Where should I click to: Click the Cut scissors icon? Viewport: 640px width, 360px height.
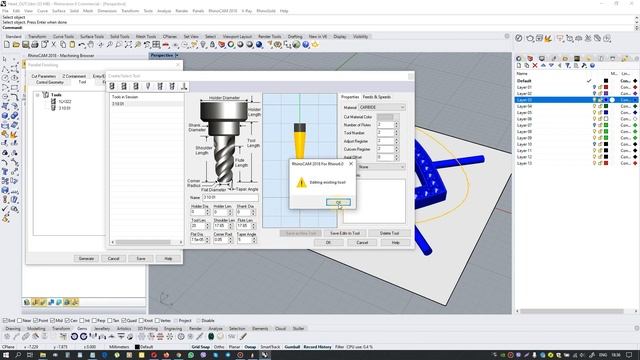(x=53, y=44)
